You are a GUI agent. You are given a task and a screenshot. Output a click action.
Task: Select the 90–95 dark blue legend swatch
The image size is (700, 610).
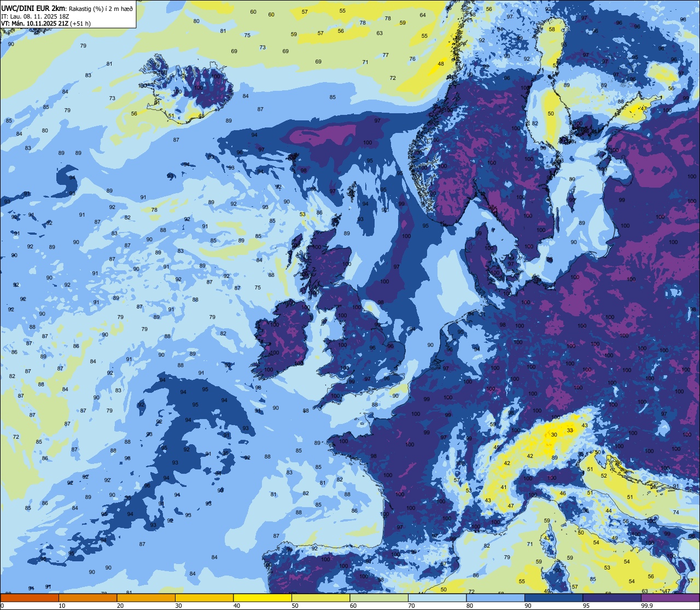(553, 597)
